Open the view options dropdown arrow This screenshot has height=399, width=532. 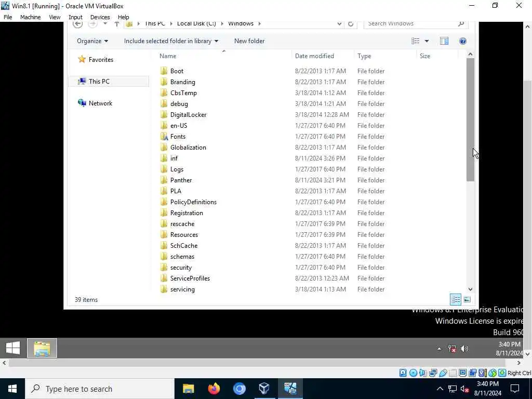tap(427, 41)
